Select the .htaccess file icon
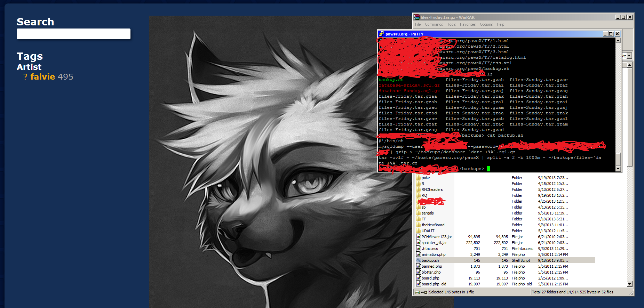This screenshot has width=644, height=308. tap(419, 249)
